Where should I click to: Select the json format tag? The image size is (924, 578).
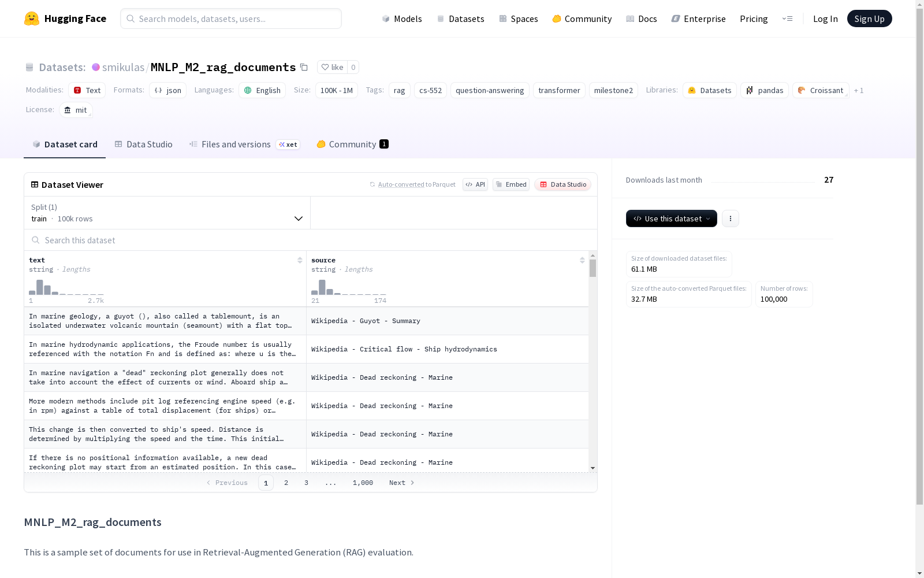168,90
